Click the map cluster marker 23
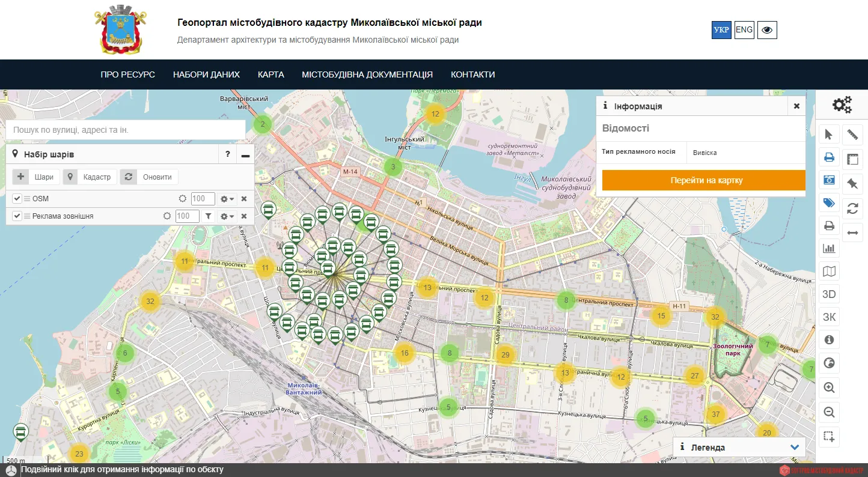The image size is (868, 477). 79,454
